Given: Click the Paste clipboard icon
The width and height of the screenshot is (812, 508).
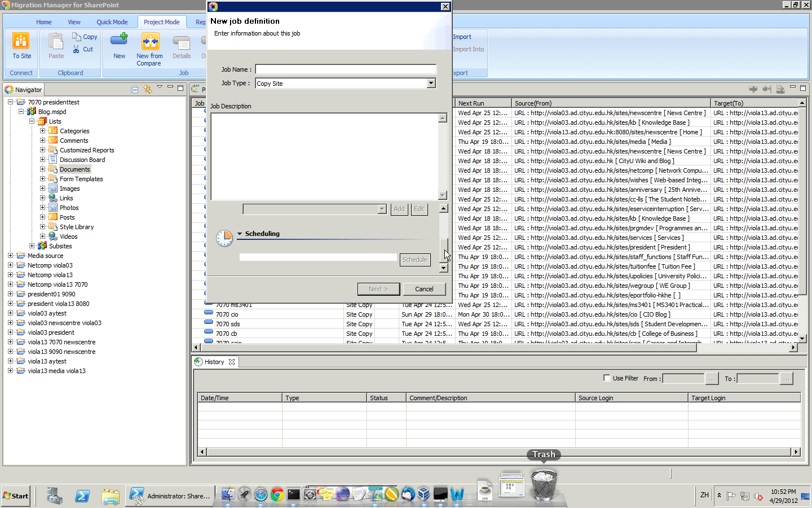Looking at the screenshot, I should 56,41.
